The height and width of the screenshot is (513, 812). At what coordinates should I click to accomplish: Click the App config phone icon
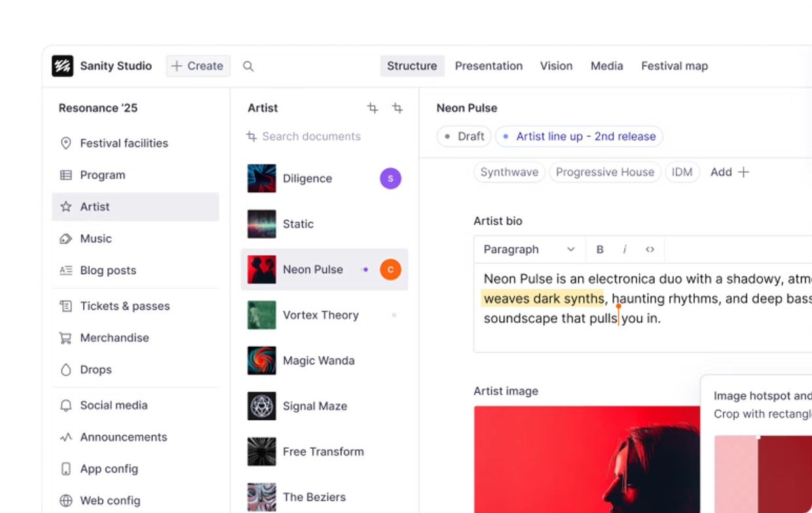coord(65,469)
